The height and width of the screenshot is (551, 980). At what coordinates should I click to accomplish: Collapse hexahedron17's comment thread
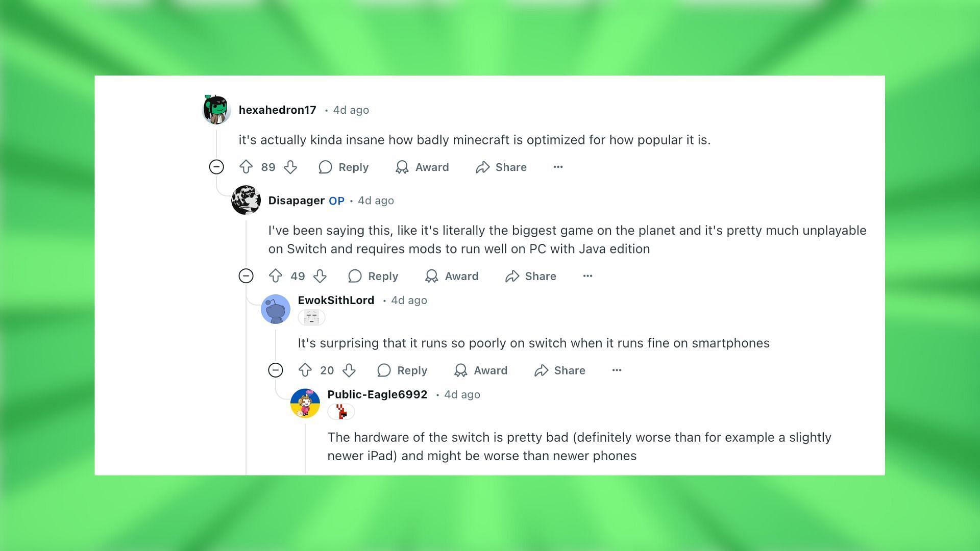point(216,166)
